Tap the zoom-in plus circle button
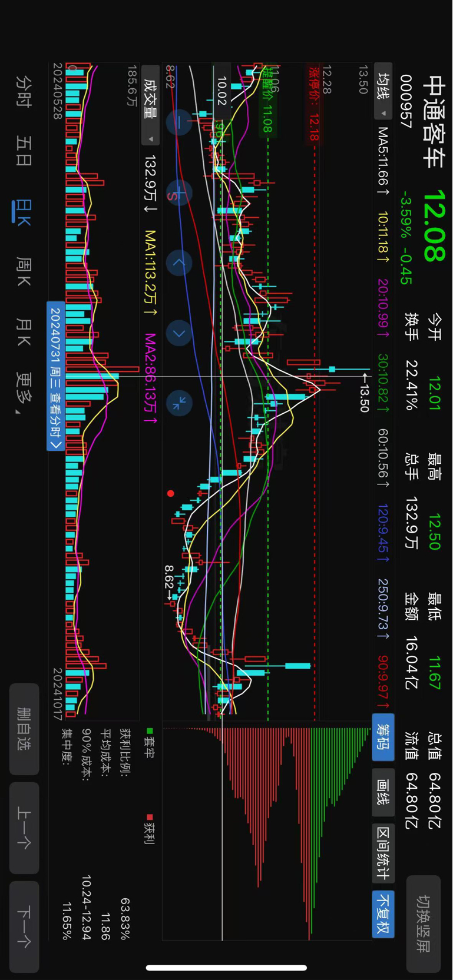The image size is (453, 980). point(179,193)
